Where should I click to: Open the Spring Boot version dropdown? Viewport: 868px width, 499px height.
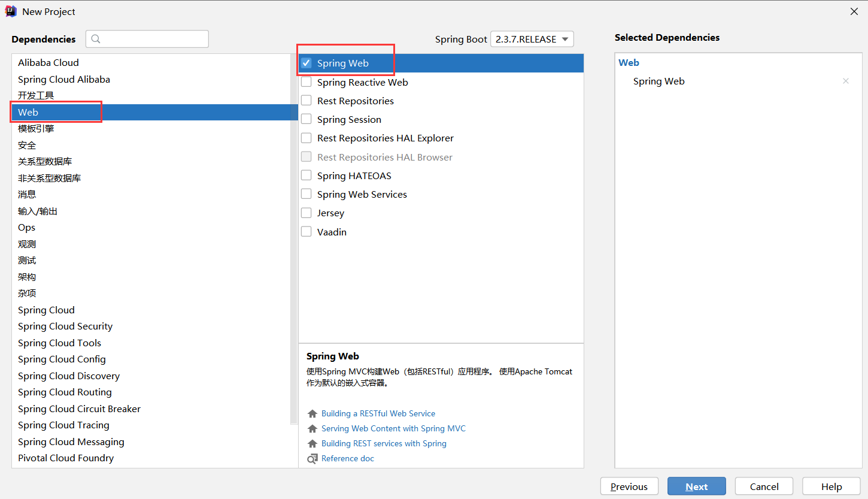pyautogui.click(x=532, y=39)
